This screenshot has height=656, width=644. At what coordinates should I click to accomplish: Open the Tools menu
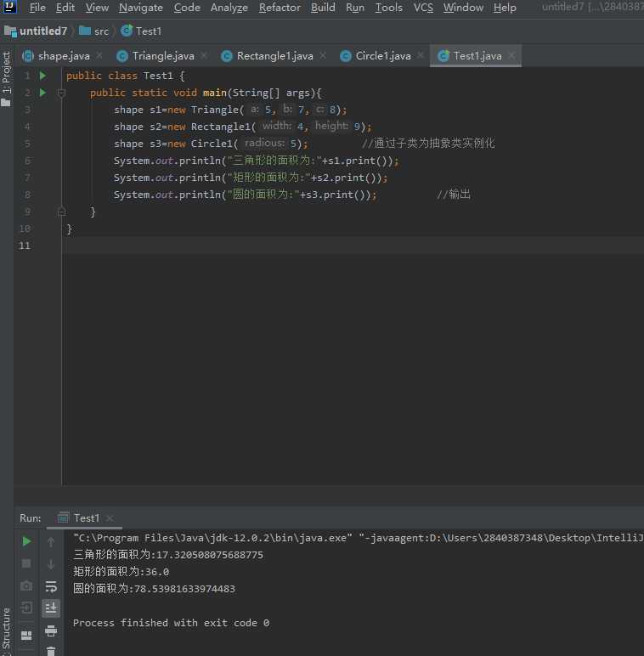(x=388, y=8)
